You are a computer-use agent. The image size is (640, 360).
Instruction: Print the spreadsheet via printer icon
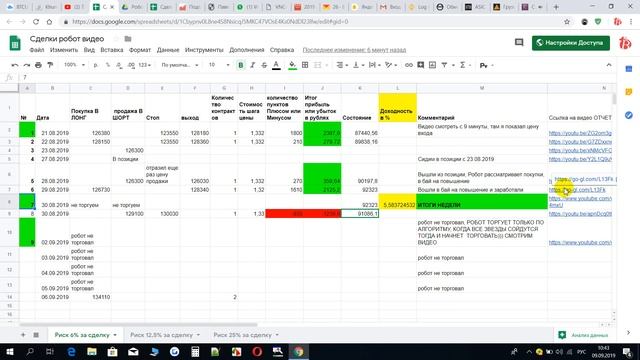pos(38,65)
